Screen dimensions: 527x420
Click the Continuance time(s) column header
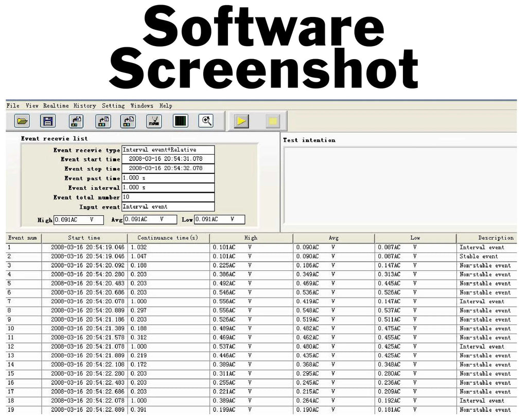tap(168, 238)
